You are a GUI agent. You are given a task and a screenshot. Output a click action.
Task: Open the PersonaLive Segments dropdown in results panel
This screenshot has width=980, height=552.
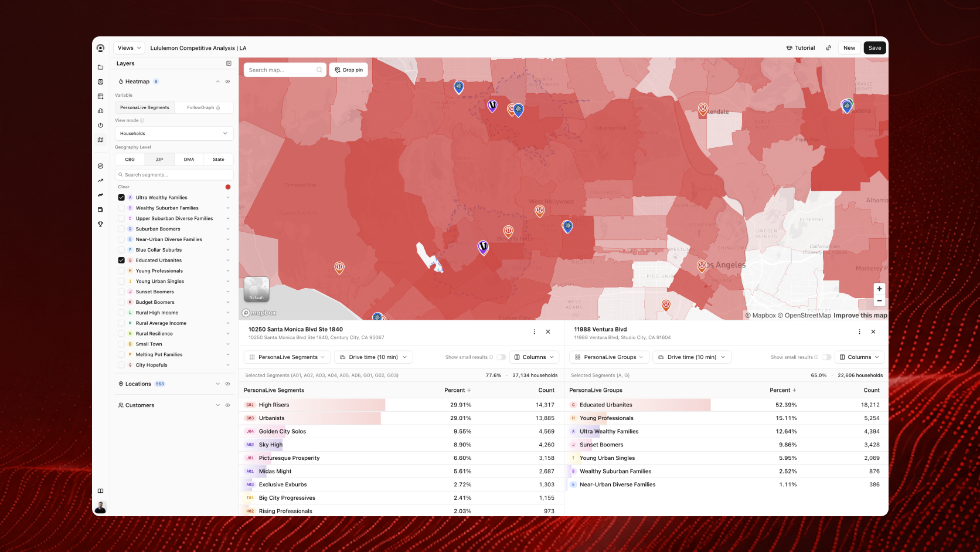click(287, 357)
